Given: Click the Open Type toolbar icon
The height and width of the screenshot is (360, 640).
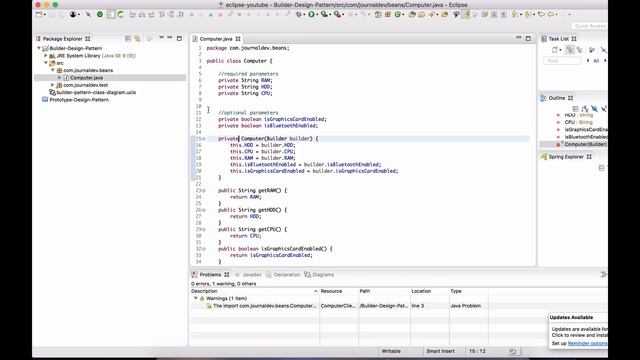Looking at the screenshot, I should [x=412, y=14].
